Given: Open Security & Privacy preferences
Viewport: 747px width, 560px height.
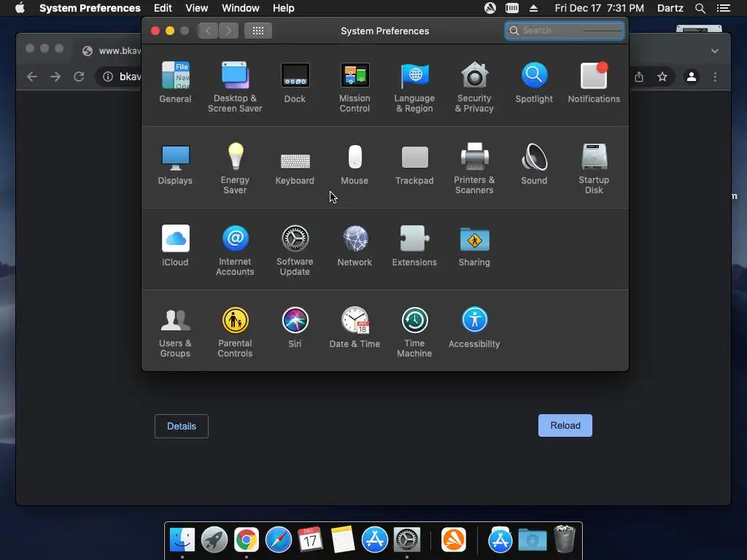Looking at the screenshot, I should pyautogui.click(x=474, y=87).
